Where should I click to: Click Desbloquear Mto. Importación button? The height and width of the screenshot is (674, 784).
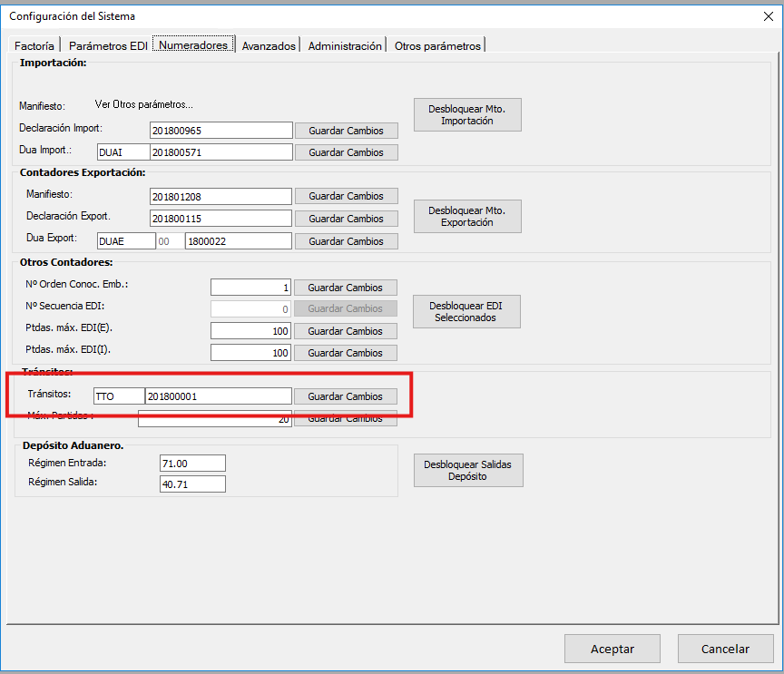[x=467, y=114]
